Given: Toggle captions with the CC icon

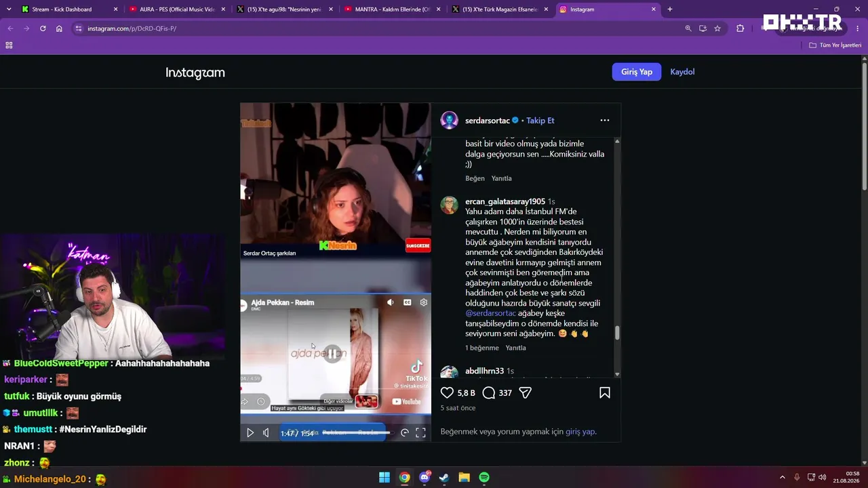Looking at the screenshot, I should (x=408, y=302).
